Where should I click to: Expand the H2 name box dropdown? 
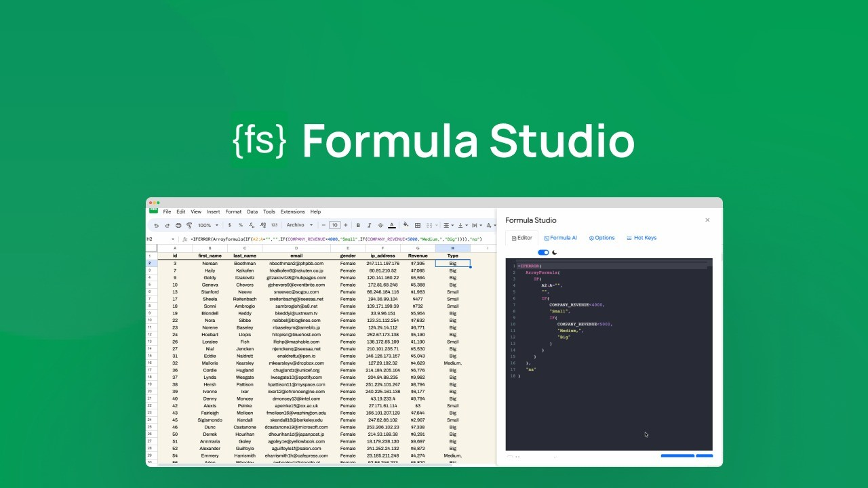click(x=173, y=239)
